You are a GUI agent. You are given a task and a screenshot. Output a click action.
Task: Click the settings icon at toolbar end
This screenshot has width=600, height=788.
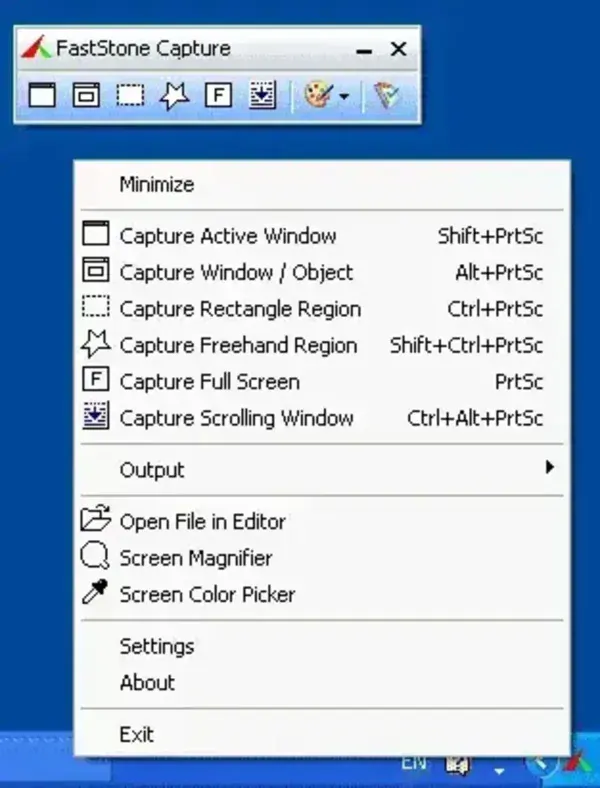click(x=386, y=95)
